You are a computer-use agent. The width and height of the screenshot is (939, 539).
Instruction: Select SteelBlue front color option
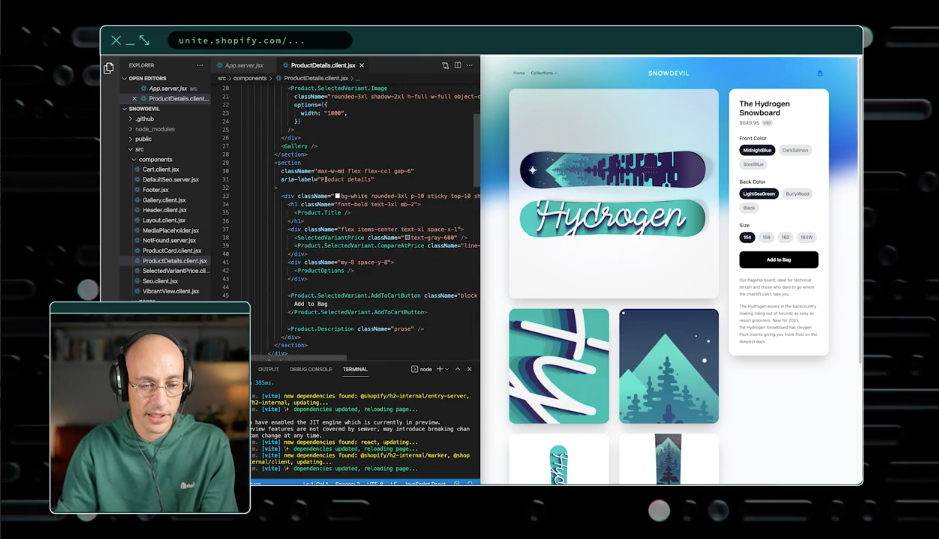tap(753, 165)
